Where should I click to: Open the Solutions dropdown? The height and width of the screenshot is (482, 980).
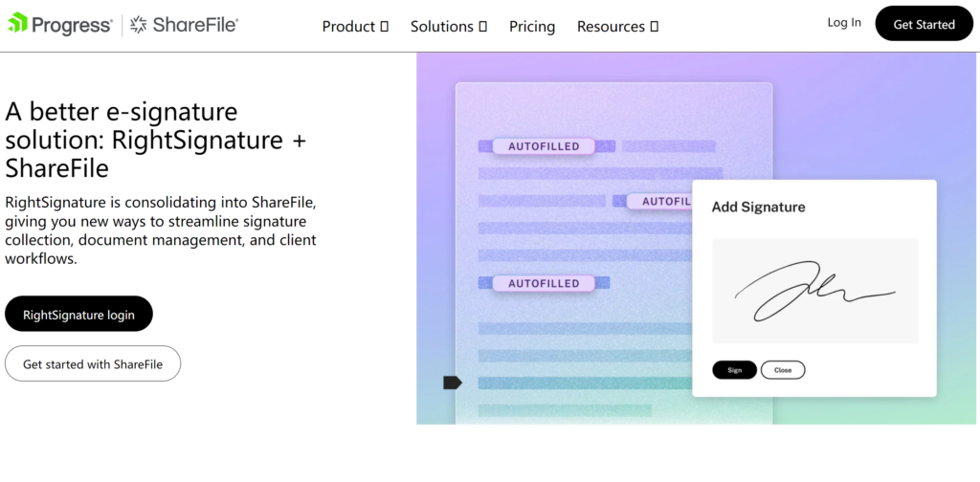tap(449, 27)
